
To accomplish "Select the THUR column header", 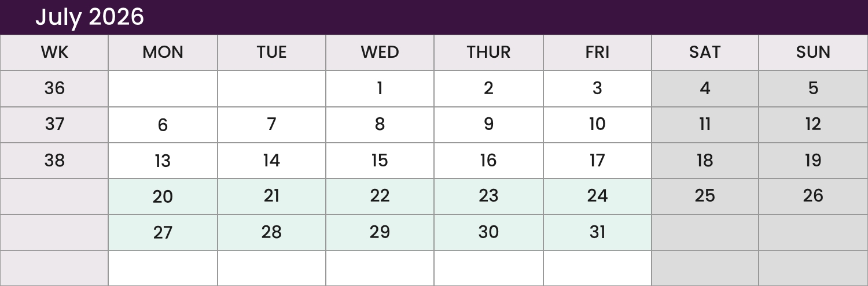I will (x=488, y=53).
